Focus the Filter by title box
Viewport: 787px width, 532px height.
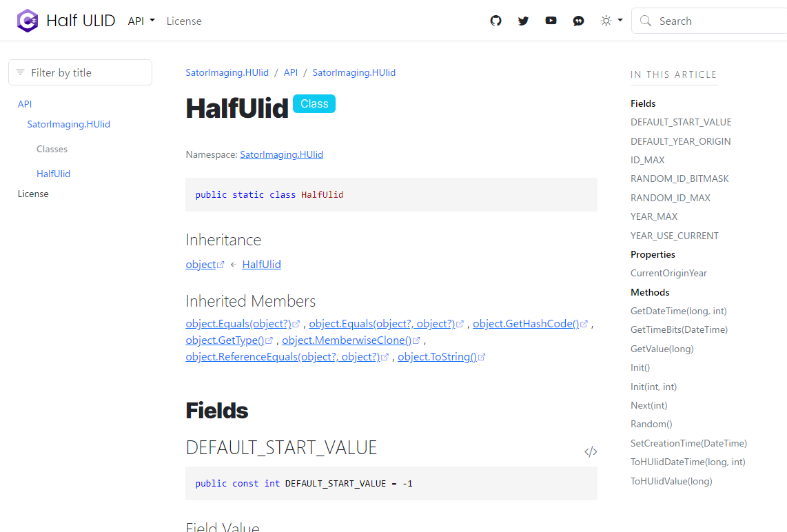[x=81, y=72]
